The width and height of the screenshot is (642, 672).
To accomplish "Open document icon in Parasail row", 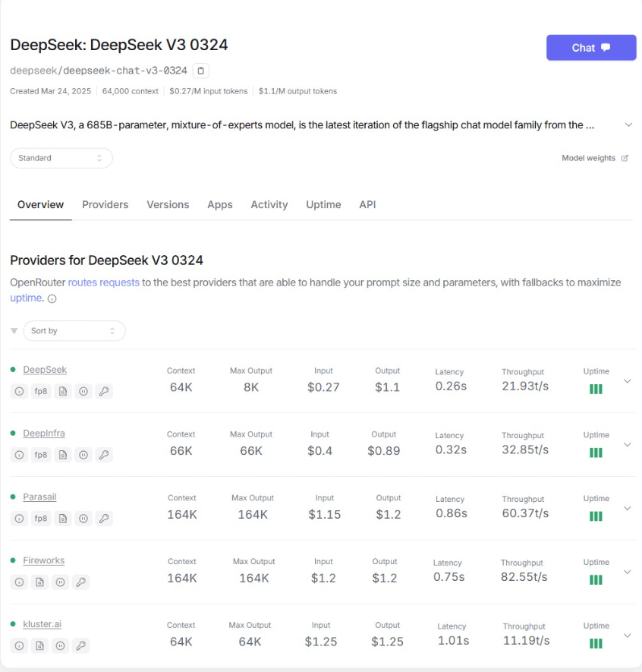I will click(63, 519).
